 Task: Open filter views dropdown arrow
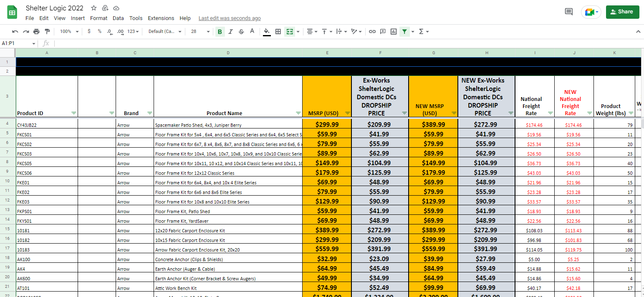413,31
